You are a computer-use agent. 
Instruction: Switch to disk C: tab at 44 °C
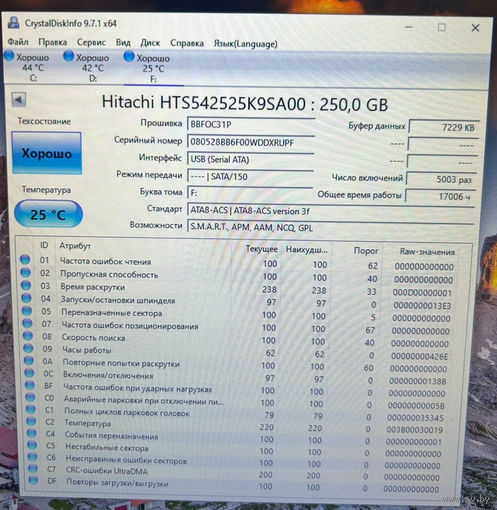28,67
